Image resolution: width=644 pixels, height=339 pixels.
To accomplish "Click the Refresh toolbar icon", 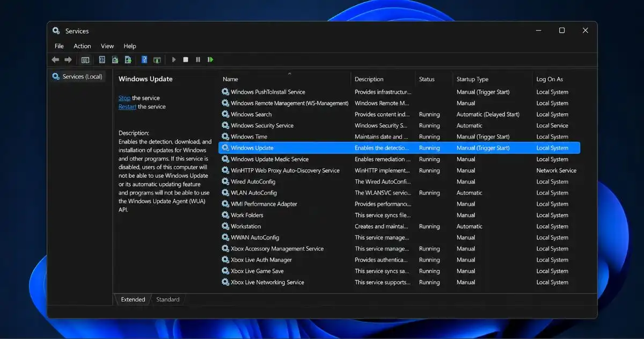I will point(115,60).
